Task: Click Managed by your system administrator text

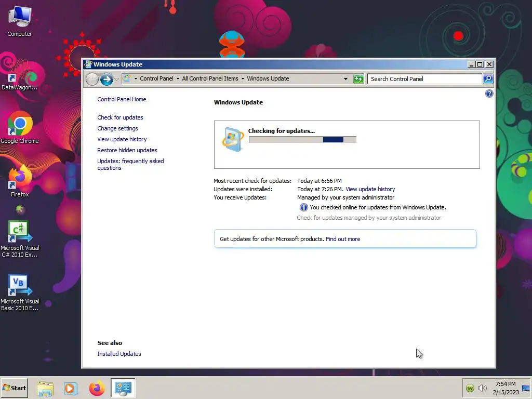Action: 345,197
